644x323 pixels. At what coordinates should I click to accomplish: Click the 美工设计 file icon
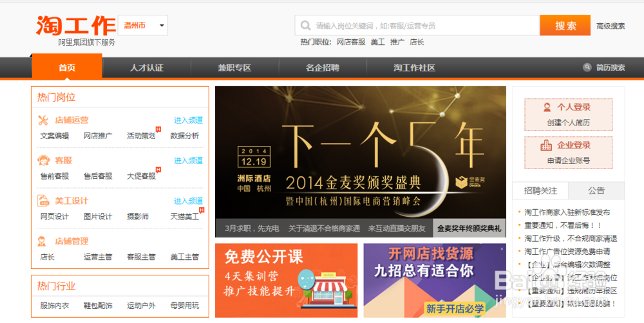(43, 201)
